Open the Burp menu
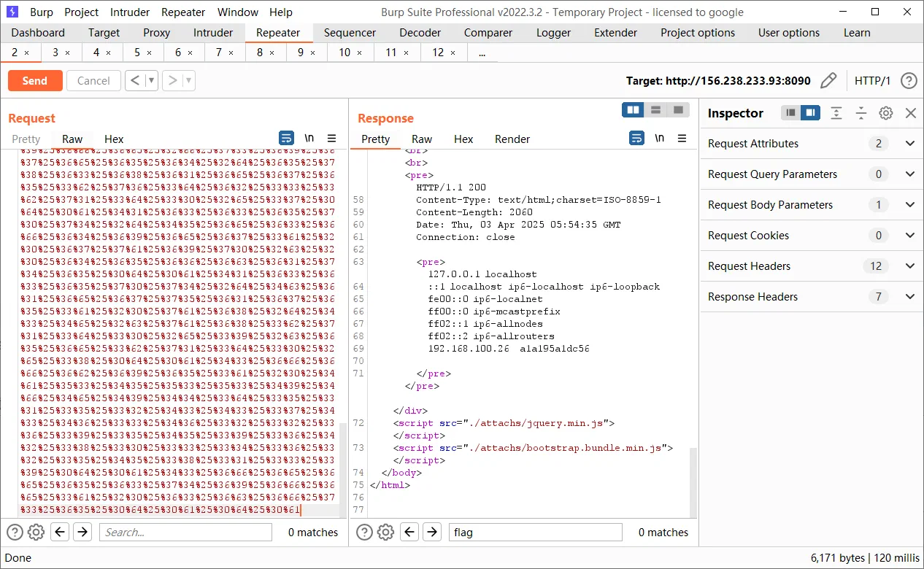The width and height of the screenshot is (924, 569). [41, 12]
